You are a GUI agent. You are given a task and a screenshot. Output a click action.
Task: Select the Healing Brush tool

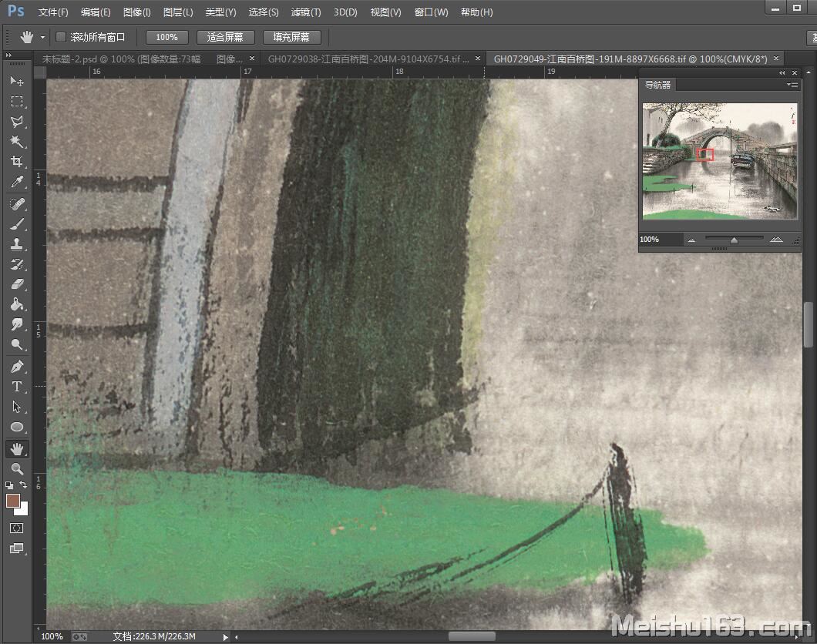click(x=17, y=203)
